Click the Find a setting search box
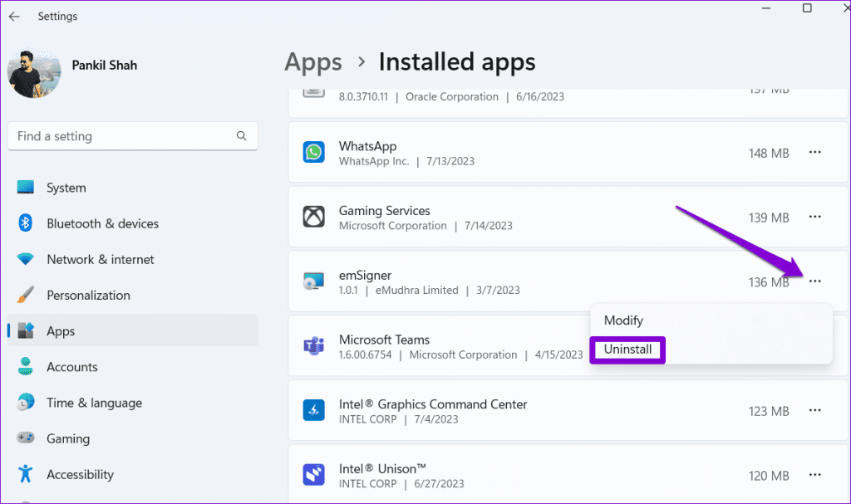Image resolution: width=851 pixels, height=504 pixels. (x=132, y=136)
